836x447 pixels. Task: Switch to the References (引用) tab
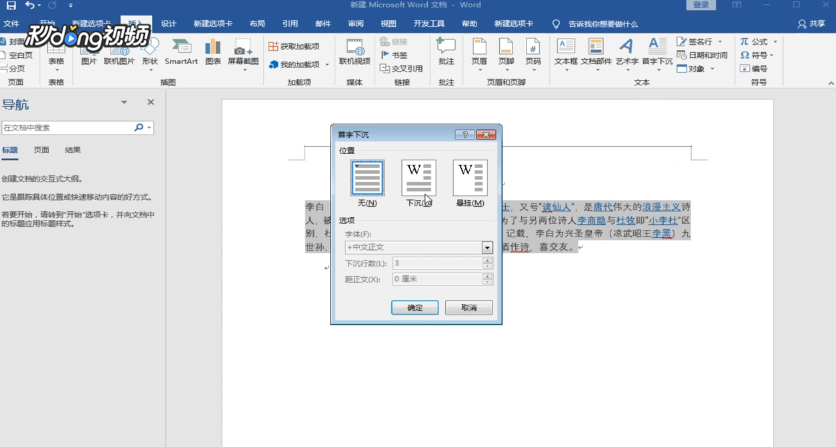pos(290,23)
